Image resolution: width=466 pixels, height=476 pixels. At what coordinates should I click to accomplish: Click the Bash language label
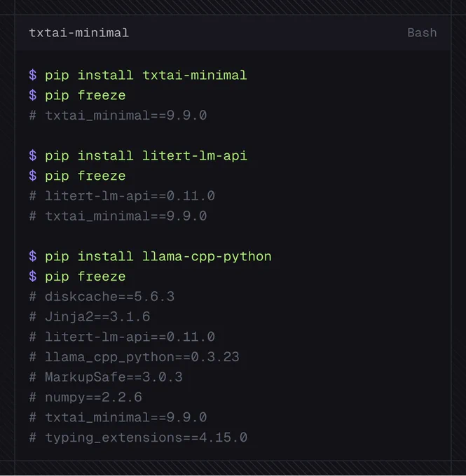coord(422,33)
